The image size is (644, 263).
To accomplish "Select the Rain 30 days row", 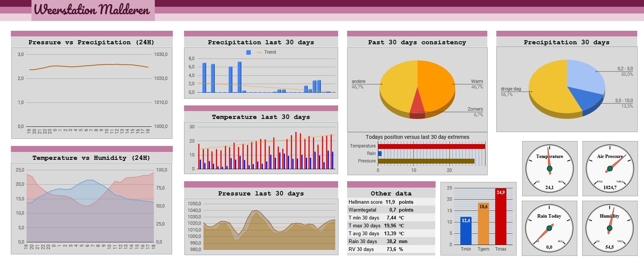I will [x=391, y=241].
